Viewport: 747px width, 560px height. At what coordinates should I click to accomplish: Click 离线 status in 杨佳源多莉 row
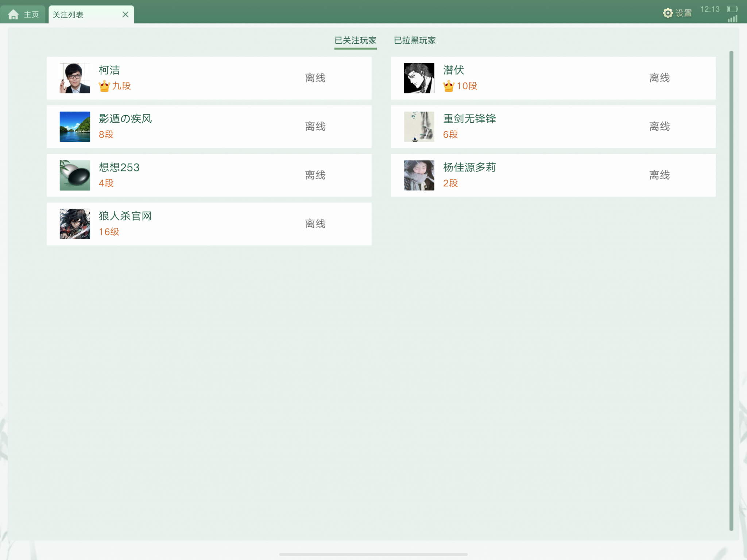click(659, 175)
